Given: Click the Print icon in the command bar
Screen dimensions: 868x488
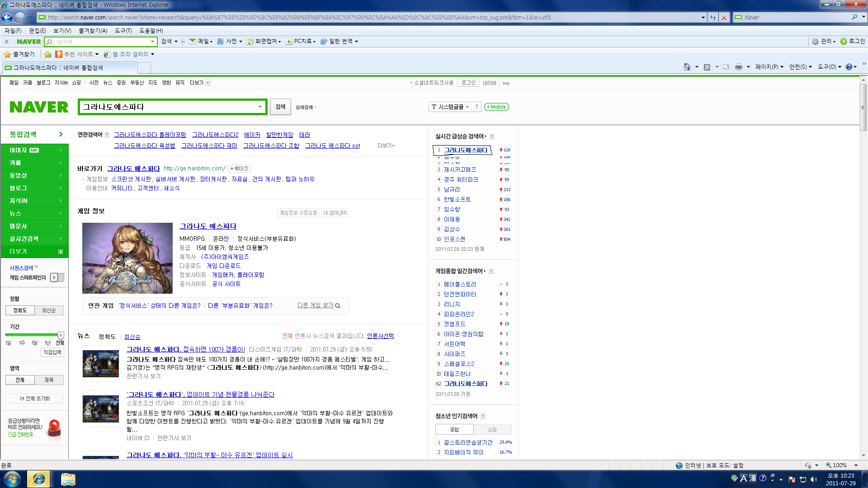Looking at the screenshot, I should click(x=739, y=67).
